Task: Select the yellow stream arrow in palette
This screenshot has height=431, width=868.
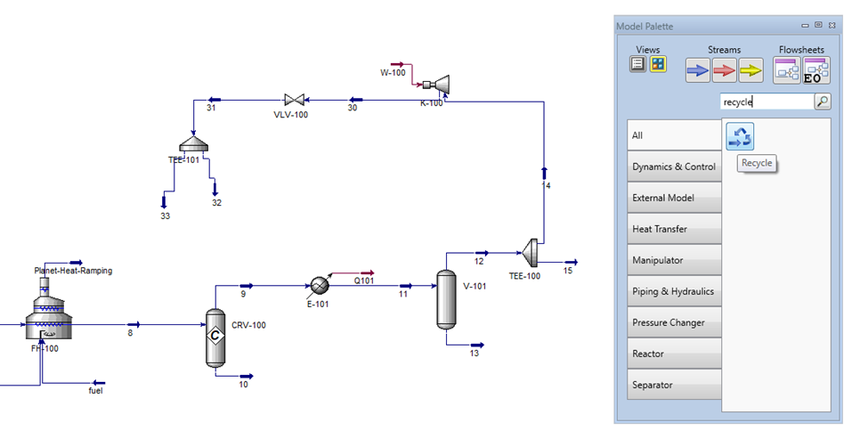Action: click(x=750, y=70)
